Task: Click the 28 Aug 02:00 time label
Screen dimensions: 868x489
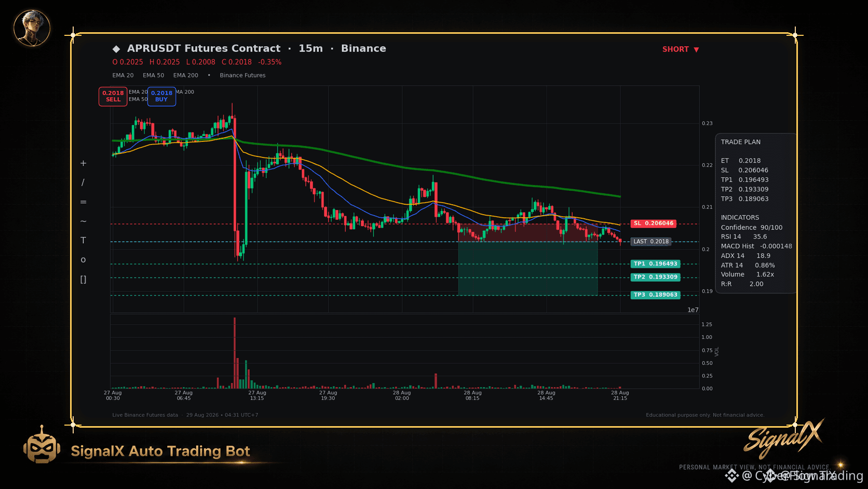Action: pyautogui.click(x=402, y=395)
